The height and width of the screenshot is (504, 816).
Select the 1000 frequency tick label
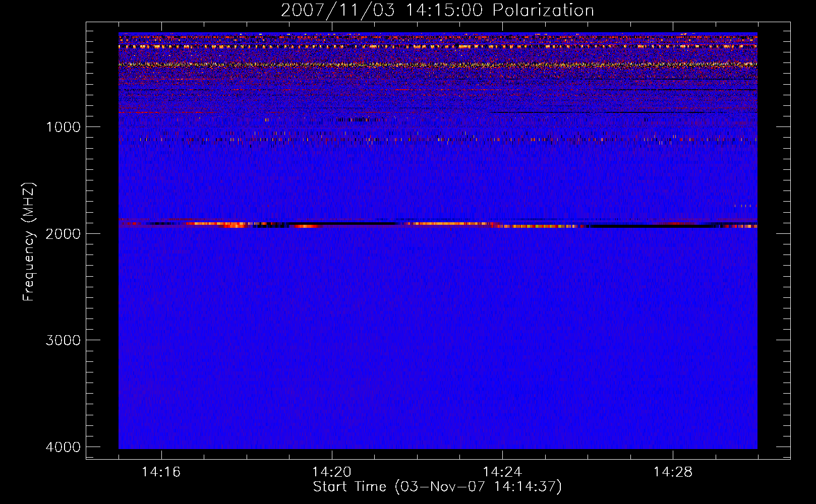64,127
